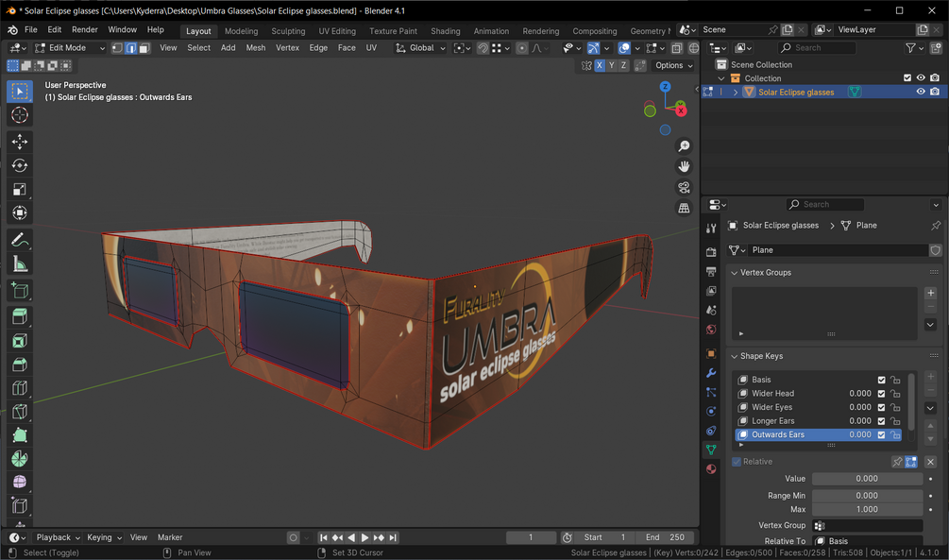
Task: Toggle the Relative shape keys checkbox
Action: coord(737,462)
